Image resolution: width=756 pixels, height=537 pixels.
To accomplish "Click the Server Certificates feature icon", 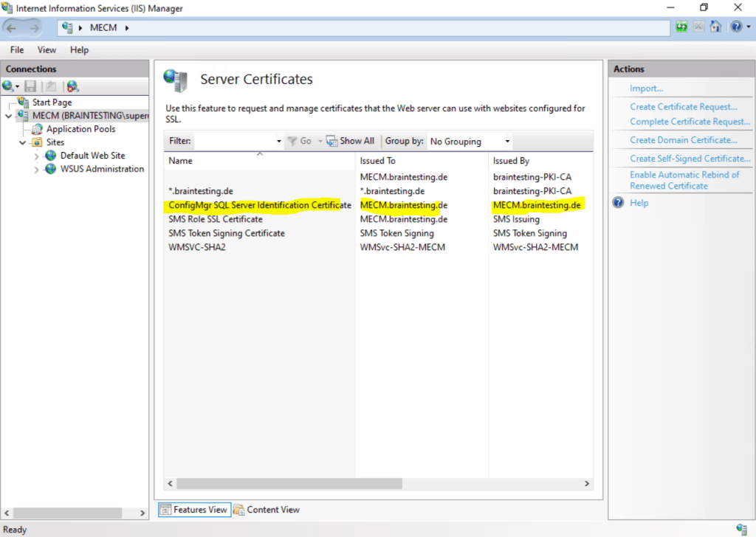I will tap(176, 80).
